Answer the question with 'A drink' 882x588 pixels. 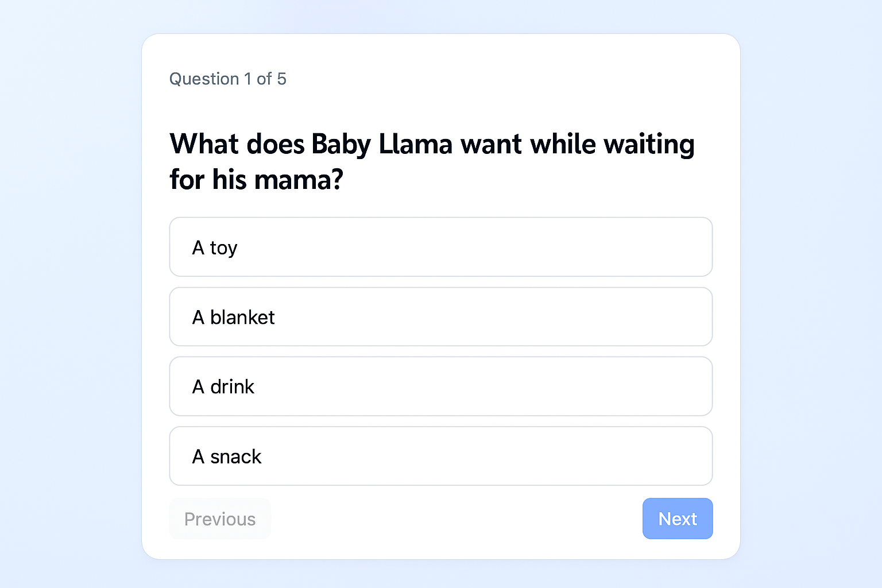(x=441, y=386)
